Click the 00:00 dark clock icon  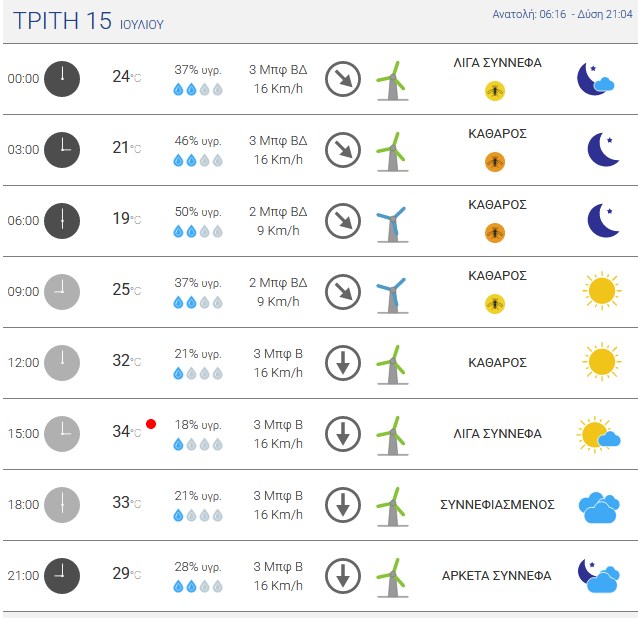click(62, 78)
